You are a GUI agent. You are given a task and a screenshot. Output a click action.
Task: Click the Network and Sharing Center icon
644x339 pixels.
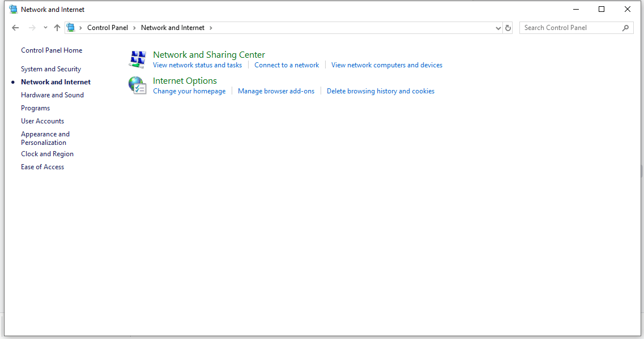[x=138, y=59]
